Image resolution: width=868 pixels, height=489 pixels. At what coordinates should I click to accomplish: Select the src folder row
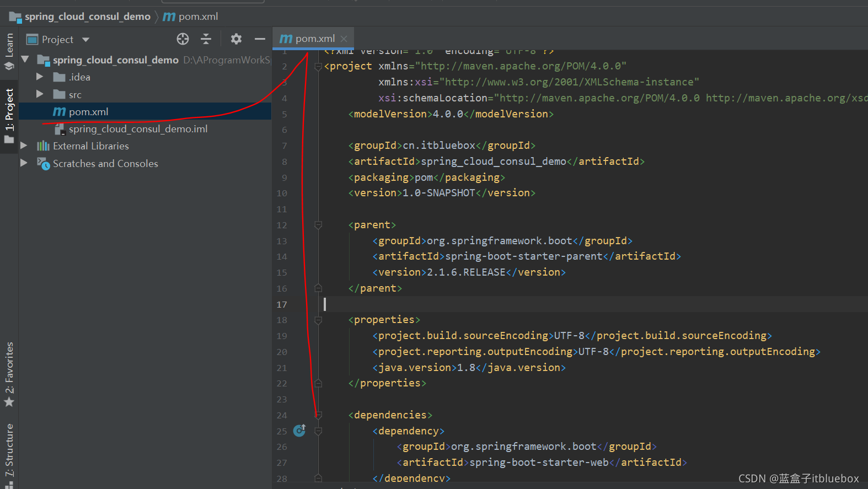[x=145, y=94]
